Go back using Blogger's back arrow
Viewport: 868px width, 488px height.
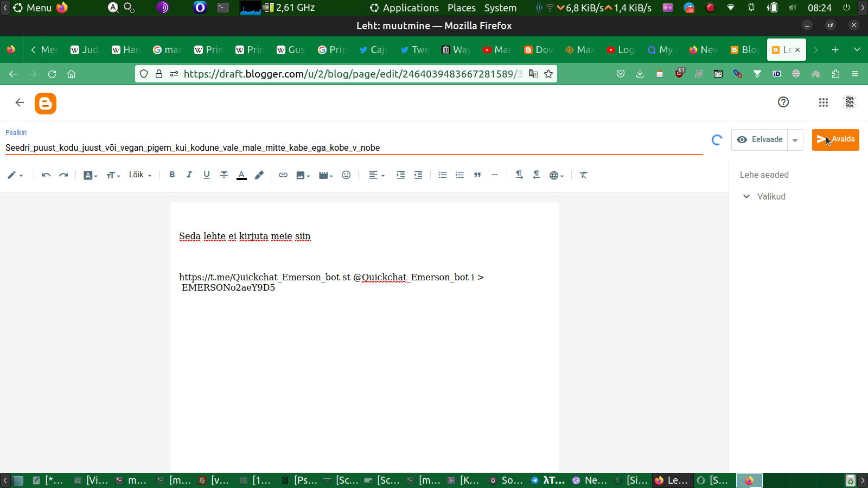point(20,102)
